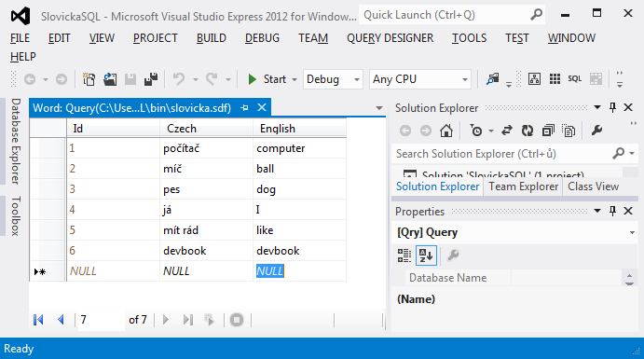644x359 pixels.
Task: Close the Properties panel
Action: click(628, 211)
